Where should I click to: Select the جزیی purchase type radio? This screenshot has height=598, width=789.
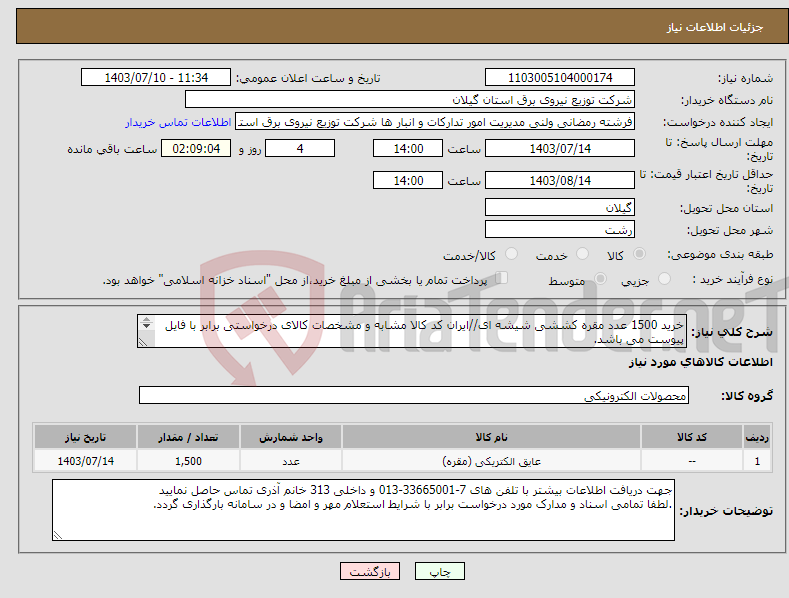click(x=664, y=279)
